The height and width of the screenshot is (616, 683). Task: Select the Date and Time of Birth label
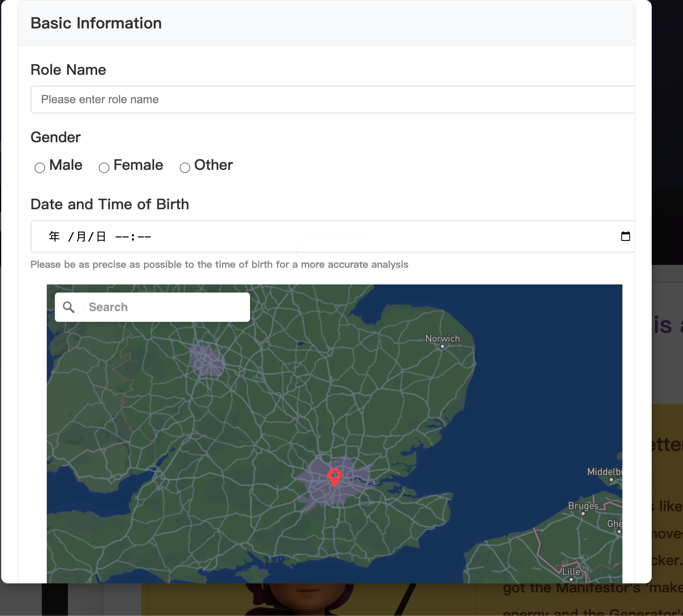coord(110,204)
